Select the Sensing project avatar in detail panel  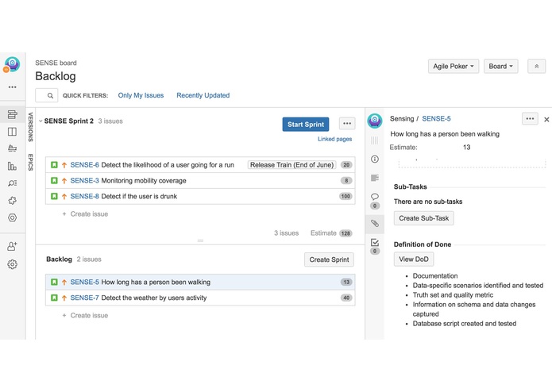coord(375,121)
